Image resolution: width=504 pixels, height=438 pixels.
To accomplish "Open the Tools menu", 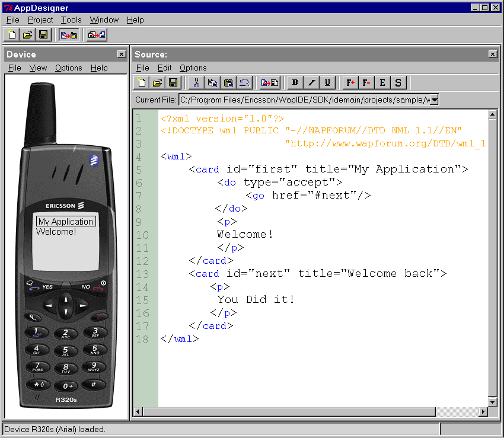I will pos(71,20).
